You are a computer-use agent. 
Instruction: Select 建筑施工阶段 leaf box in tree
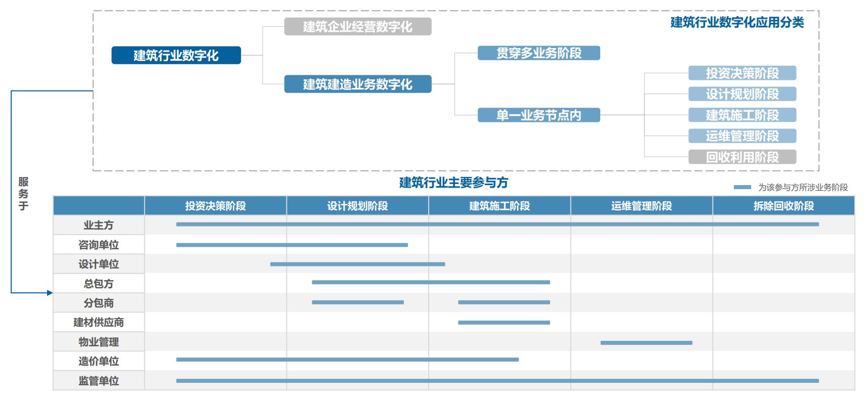(x=742, y=115)
